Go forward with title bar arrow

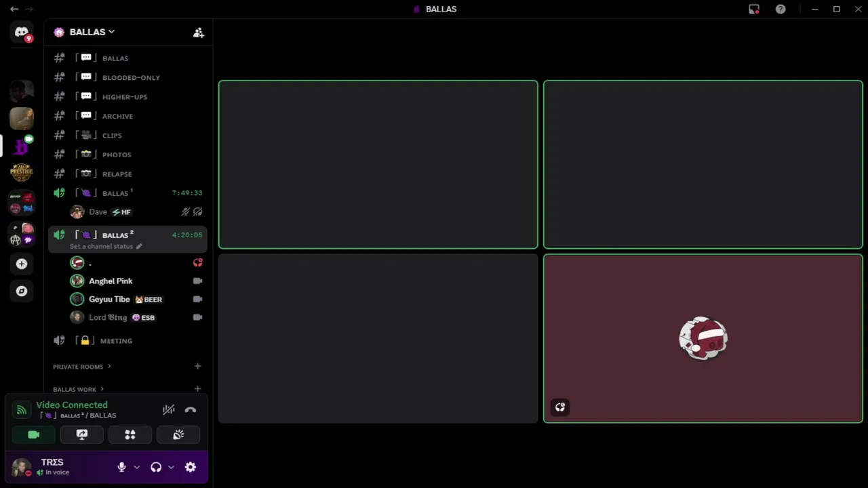[31, 9]
